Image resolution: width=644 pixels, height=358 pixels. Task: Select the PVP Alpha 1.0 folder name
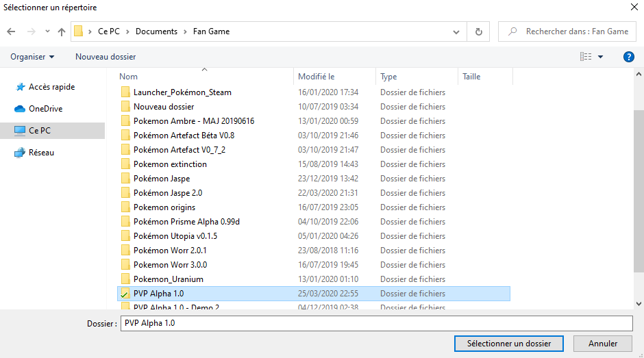click(x=158, y=294)
